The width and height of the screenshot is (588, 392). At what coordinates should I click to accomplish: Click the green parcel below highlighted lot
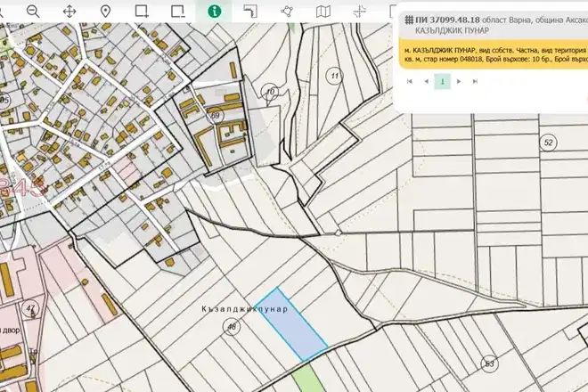(308, 378)
